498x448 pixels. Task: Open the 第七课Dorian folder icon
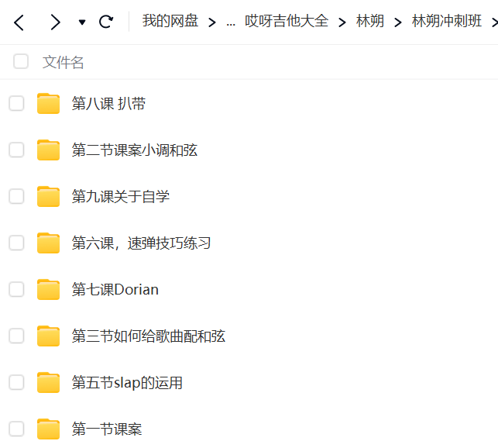[x=48, y=289]
